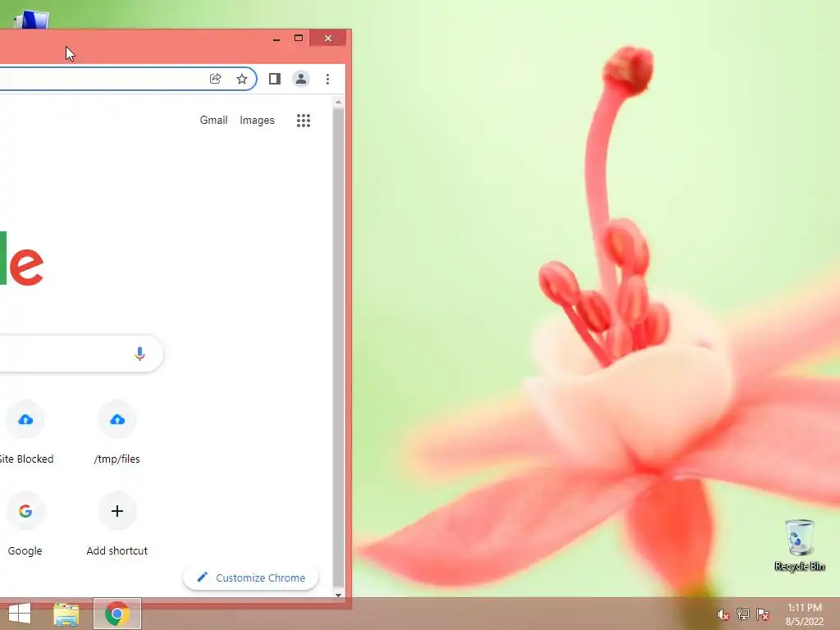840x630 pixels.
Task: Click the taskbar clock showing 1:11 PM
Action: [804, 614]
